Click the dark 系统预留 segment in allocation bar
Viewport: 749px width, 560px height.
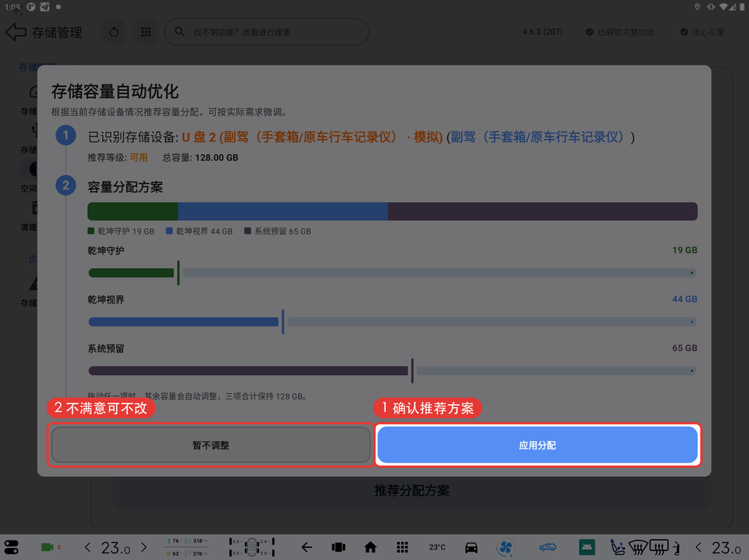coord(542,211)
